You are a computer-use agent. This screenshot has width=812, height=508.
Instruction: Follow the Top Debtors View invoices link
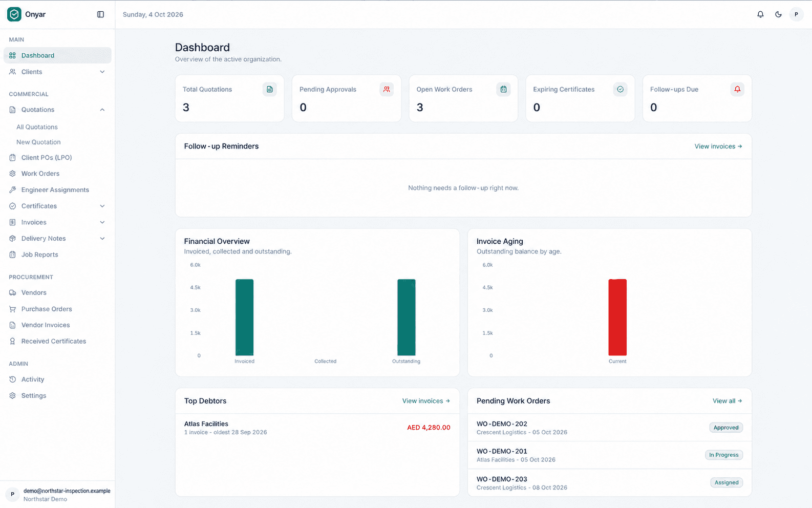pyautogui.click(x=426, y=401)
